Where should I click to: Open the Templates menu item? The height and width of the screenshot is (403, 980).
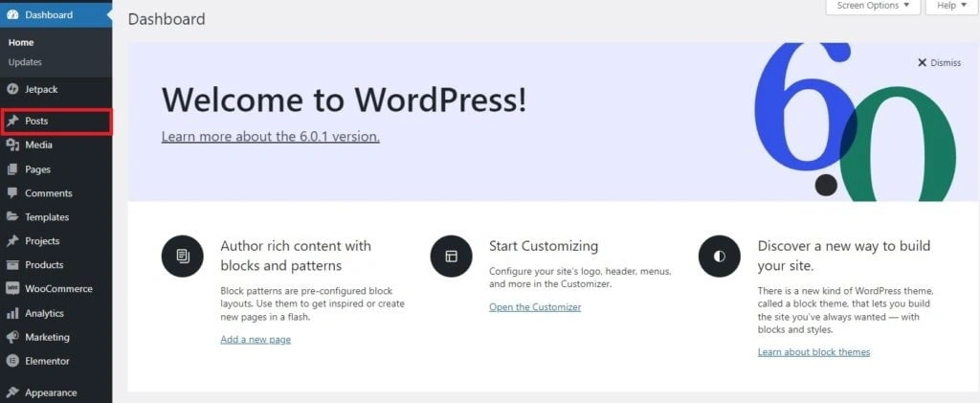tap(47, 217)
